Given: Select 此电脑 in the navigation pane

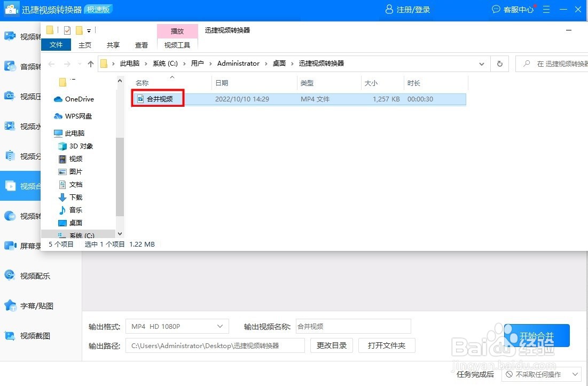Looking at the screenshot, I should [x=69, y=133].
